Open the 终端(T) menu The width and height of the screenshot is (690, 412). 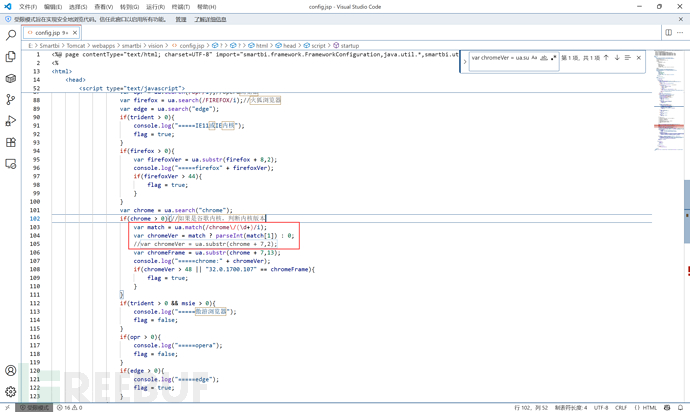pyautogui.click(x=180, y=7)
